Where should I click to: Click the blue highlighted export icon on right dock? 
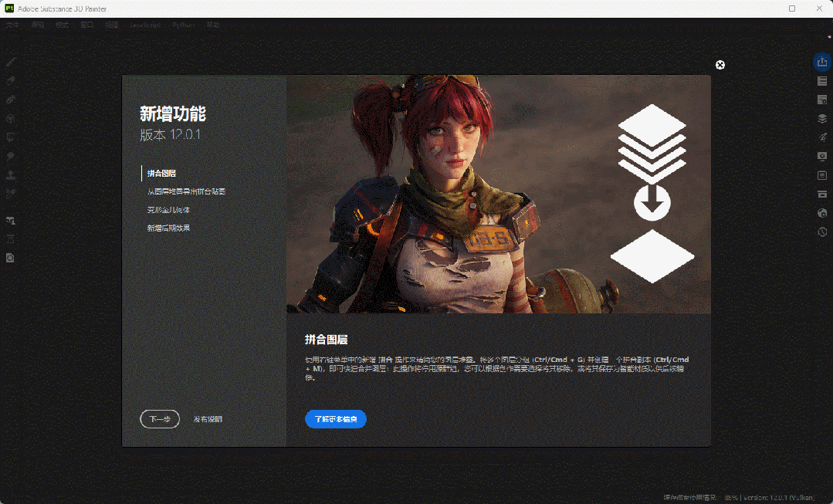pos(822,63)
